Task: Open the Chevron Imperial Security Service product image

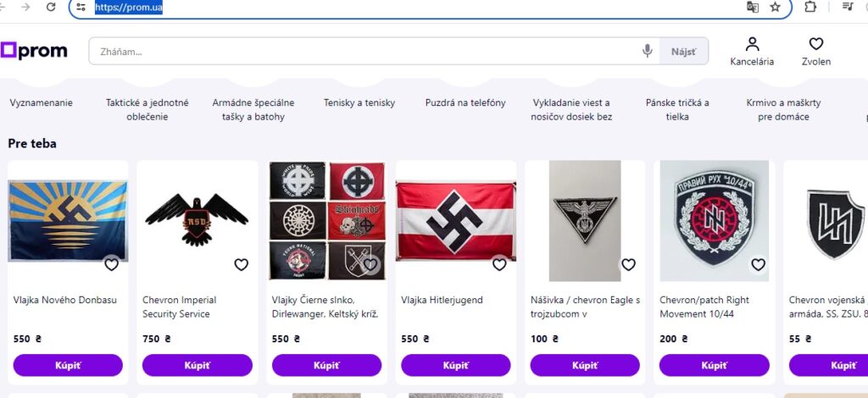Action: tap(195, 220)
